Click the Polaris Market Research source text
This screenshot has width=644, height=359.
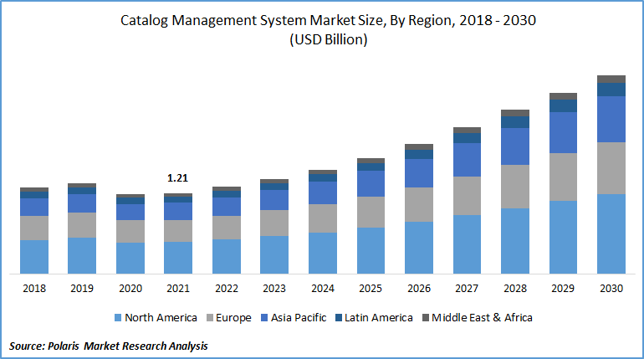[109, 346]
